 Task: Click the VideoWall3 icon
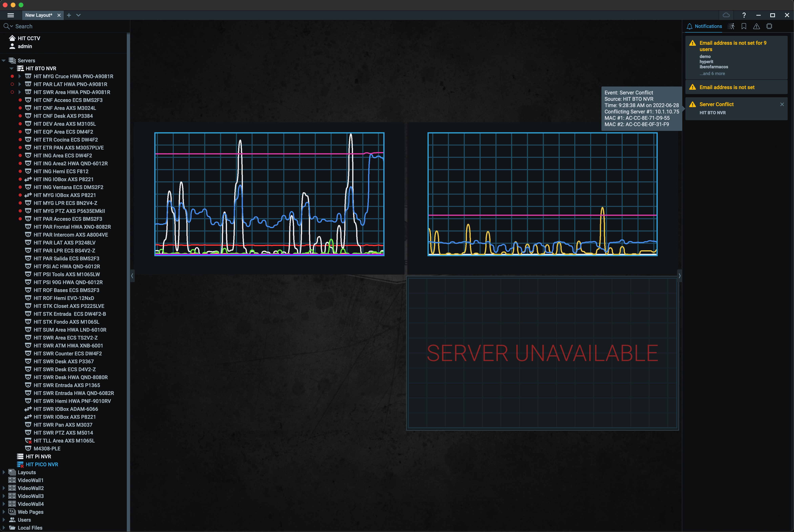tap(12, 496)
